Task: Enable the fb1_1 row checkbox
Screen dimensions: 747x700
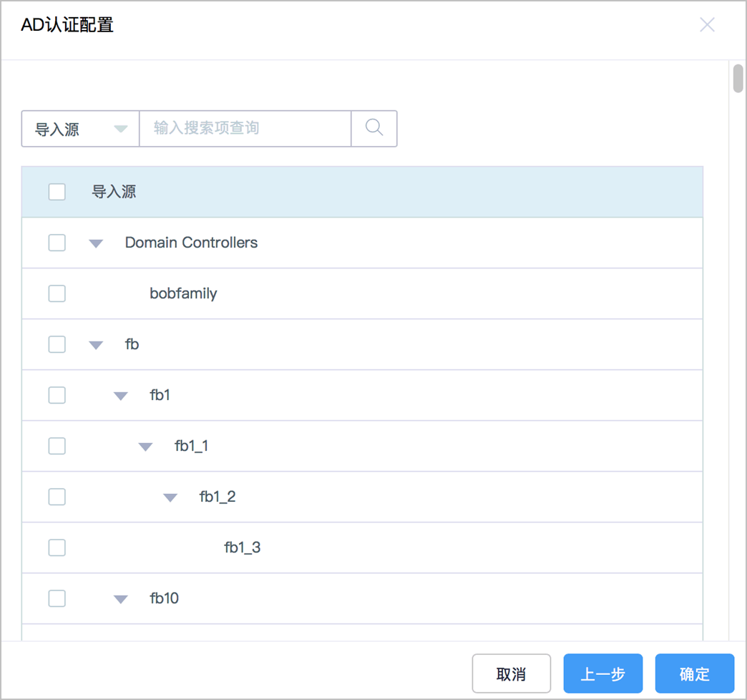Action: [57, 446]
